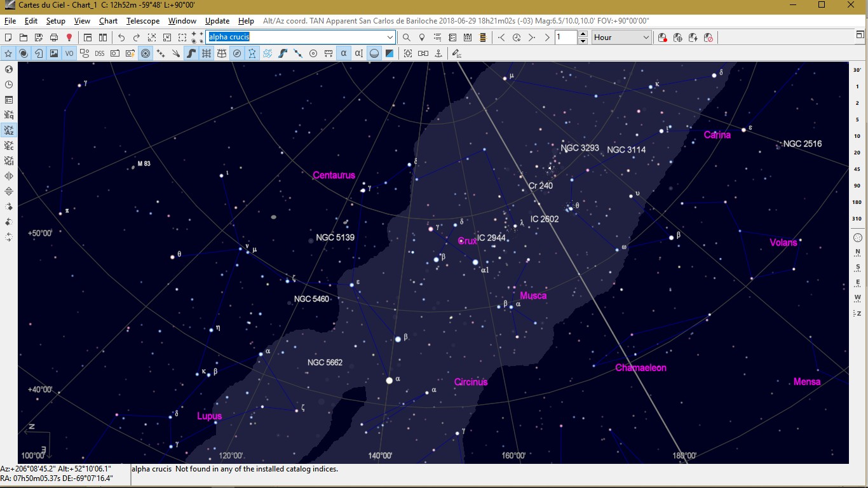Viewport: 868px width, 488px height.
Task: Click the edit labels alpha-bracket icon
Action: coord(359,53)
